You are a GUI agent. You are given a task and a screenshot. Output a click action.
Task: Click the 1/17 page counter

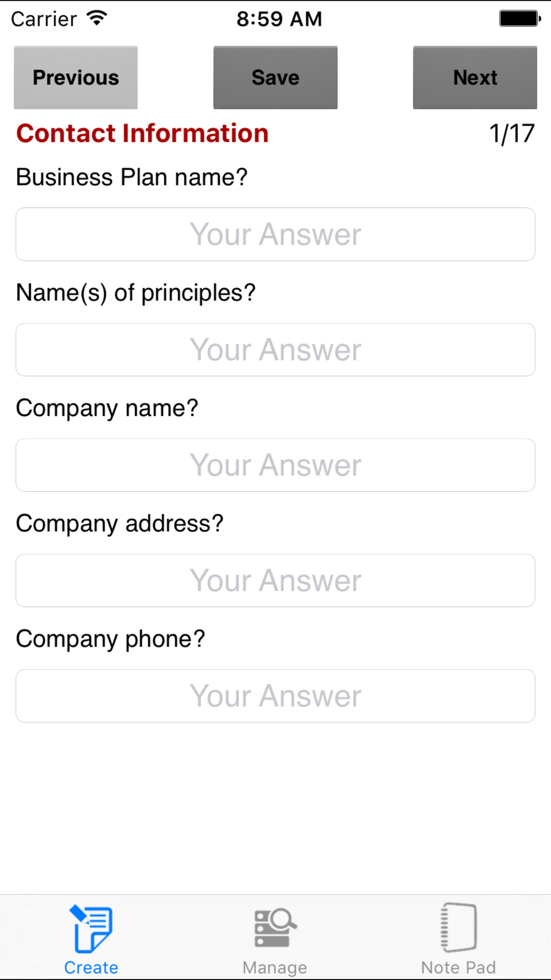coord(512,133)
